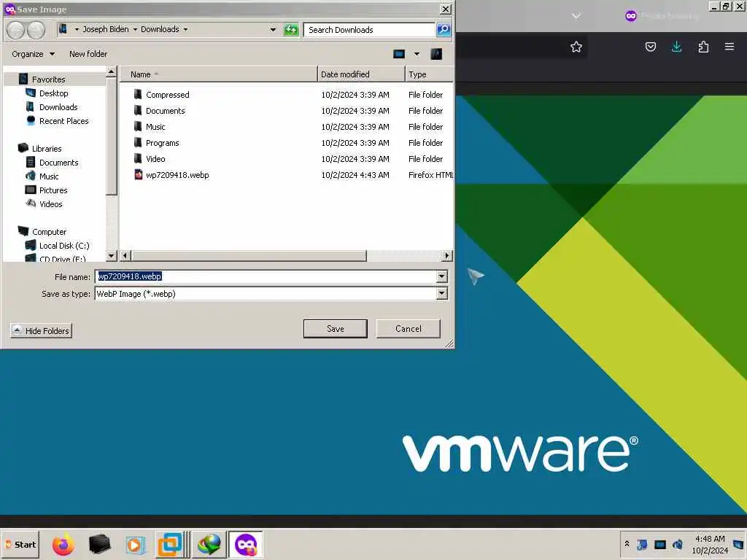Screen dimensions: 747x560
Task: Select Computer in navigation pane
Action: (49, 231)
